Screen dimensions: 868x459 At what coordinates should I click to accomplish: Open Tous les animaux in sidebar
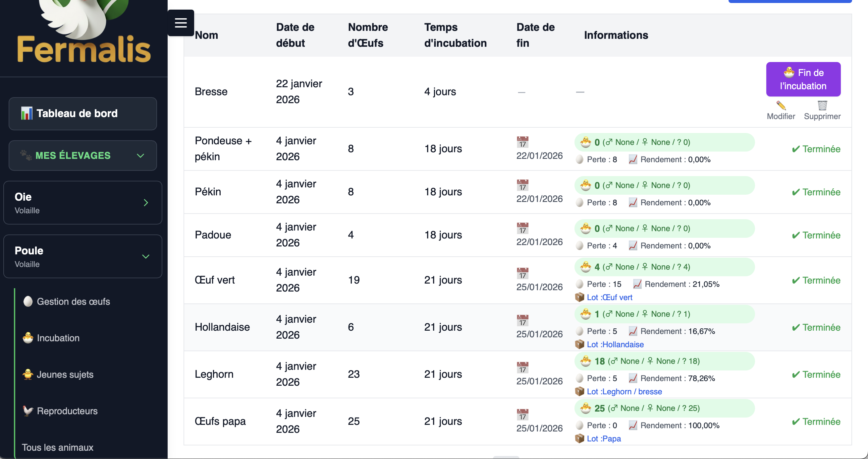pyautogui.click(x=57, y=447)
